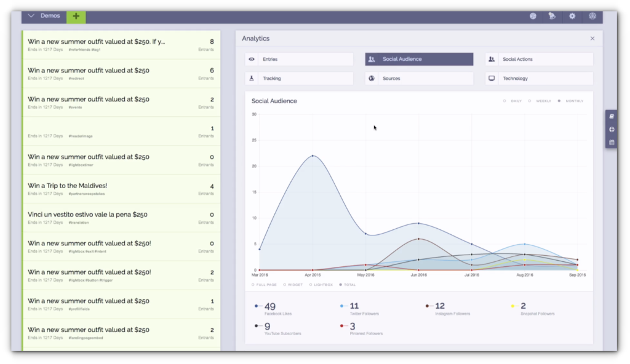Expand the Demos dropdown chevron
Image resolution: width=630 pixels, height=364 pixels.
coord(31,15)
